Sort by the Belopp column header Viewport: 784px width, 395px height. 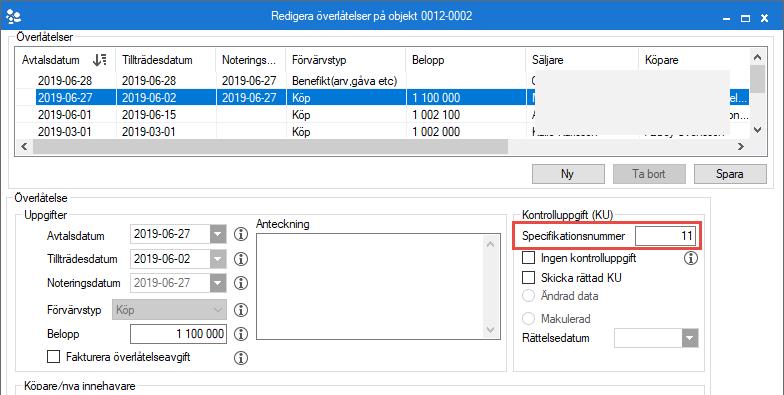click(466, 60)
